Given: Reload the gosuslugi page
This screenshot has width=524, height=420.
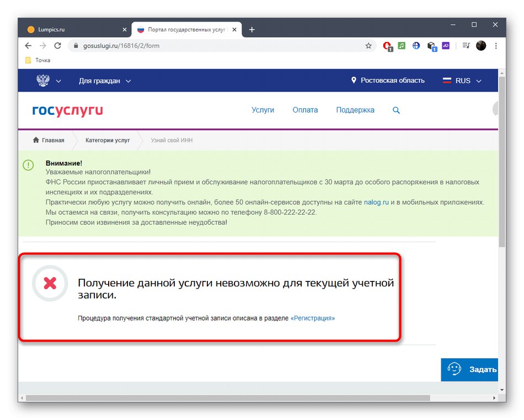Looking at the screenshot, I should click(57, 46).
